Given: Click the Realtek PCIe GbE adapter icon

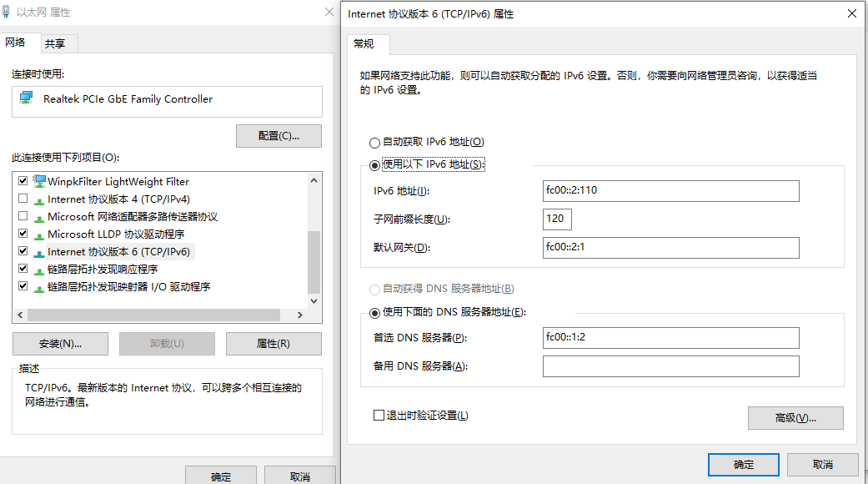Looking at the screenshot, I should point(27,98).
